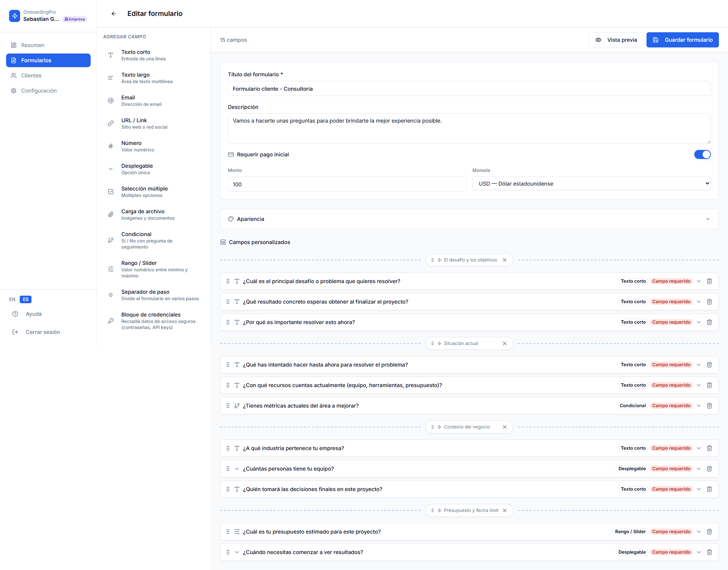728x570 pixels.
Task: Switch the interface language to EN
Action: point(12,299)
